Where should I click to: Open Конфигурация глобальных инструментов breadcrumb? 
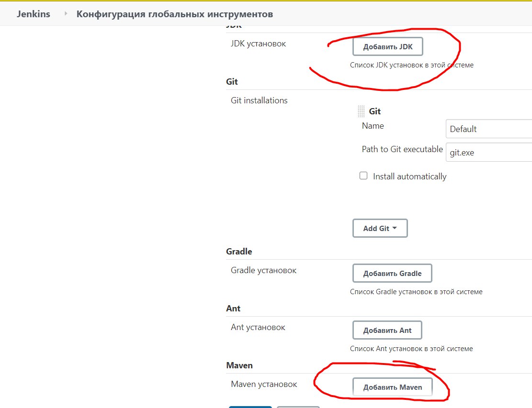click(175, 14)
